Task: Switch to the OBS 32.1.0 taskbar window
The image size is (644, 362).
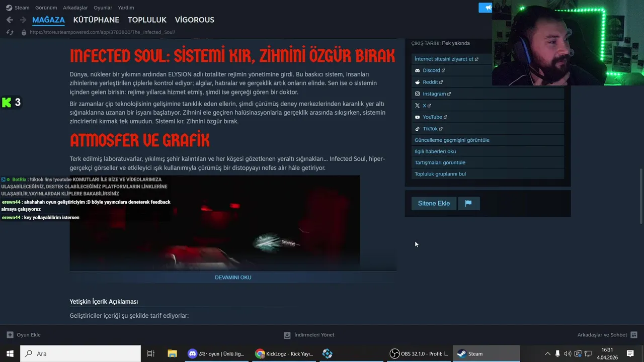Action: 419,353
